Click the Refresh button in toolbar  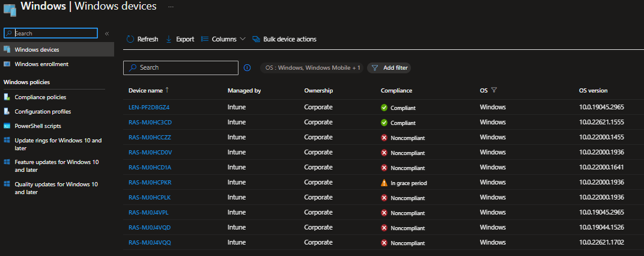tap(142, 39)
